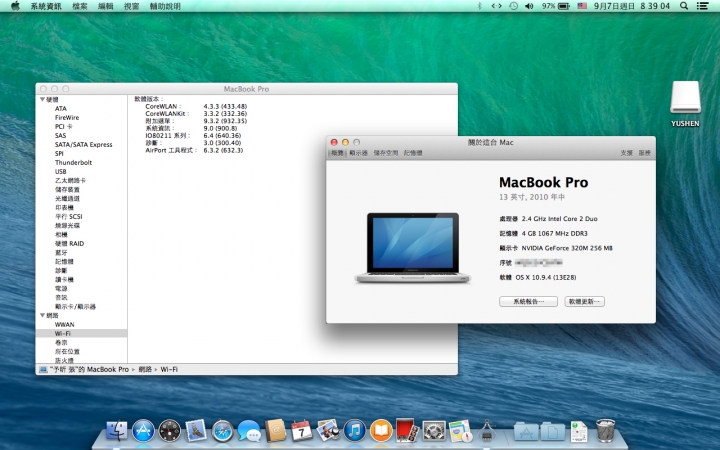The height and width of the screenshot is (450, 720).
Task: Select the 概覽 tab
Action: click(x=337, y=153)
